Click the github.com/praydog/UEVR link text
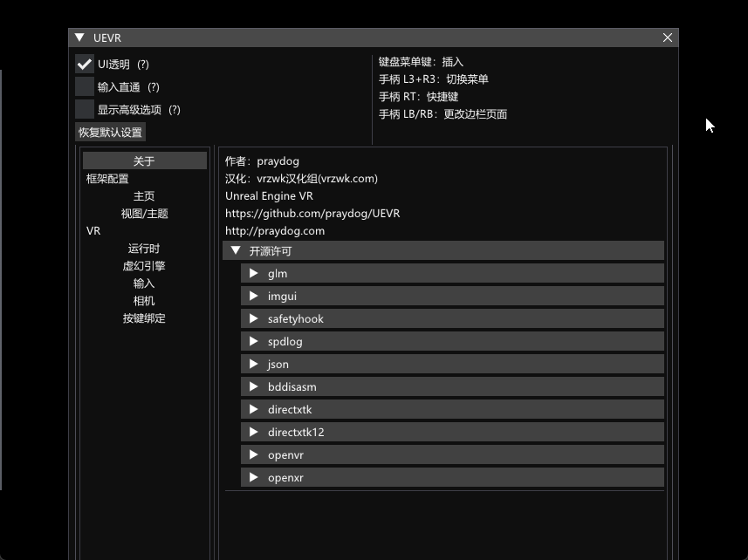748x560 pixels. click(312, 214)
